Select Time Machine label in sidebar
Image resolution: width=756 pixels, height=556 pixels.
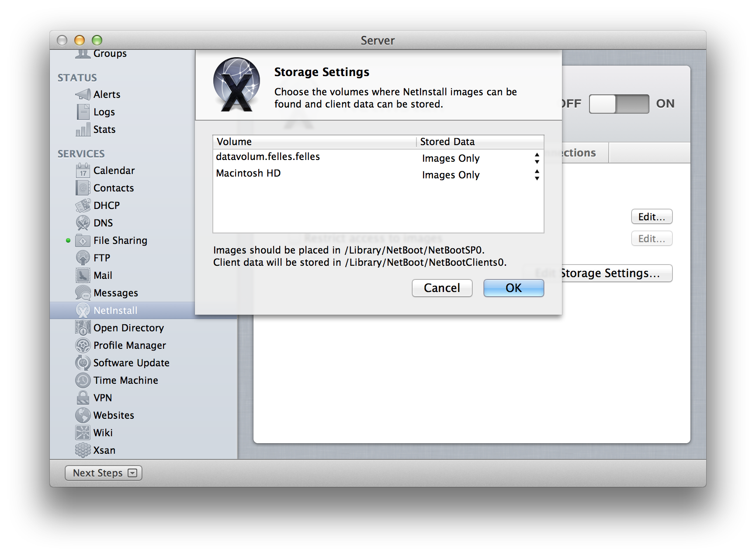[126, 380]
